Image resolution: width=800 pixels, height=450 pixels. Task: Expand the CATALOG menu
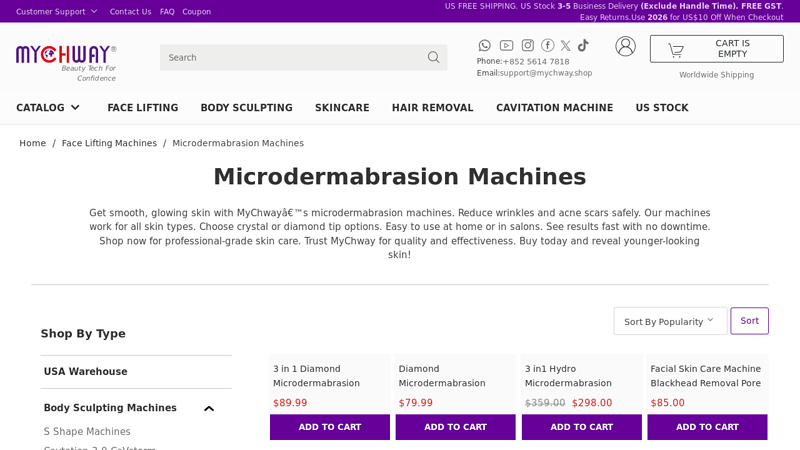click(x=48, y=108)
